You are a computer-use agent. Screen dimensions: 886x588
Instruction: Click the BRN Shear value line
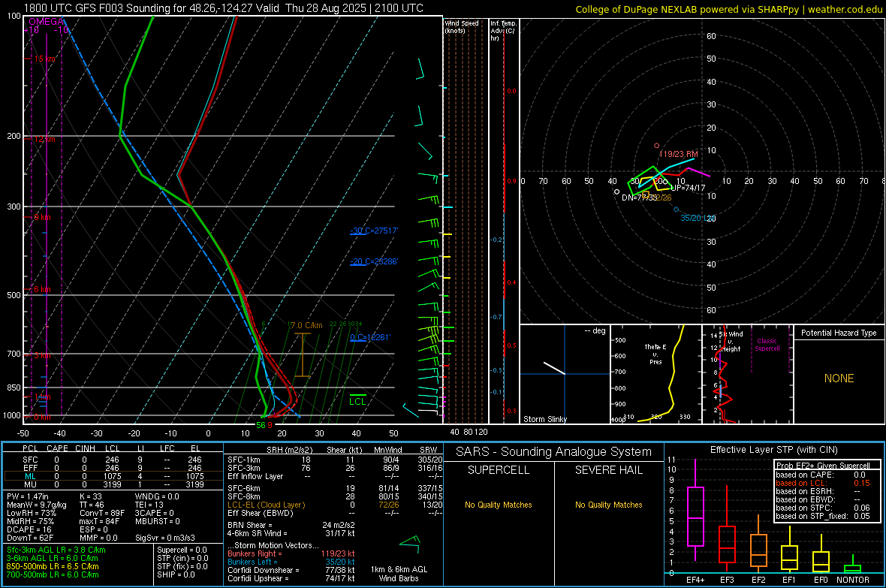[291, 525]
